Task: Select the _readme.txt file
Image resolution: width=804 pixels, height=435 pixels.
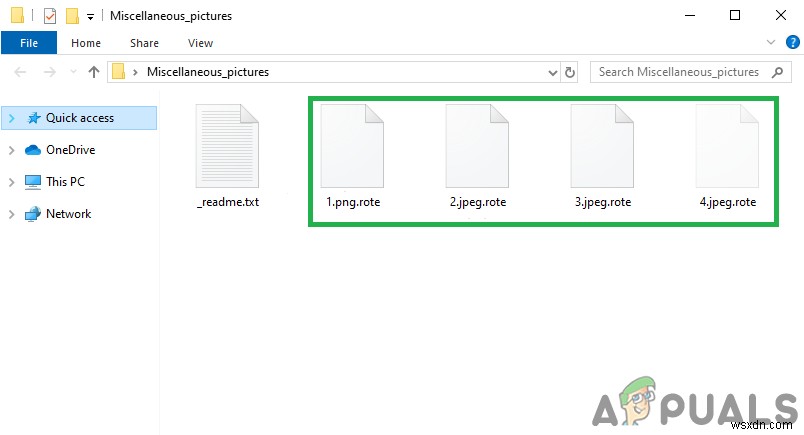Action: coord(228,156)
